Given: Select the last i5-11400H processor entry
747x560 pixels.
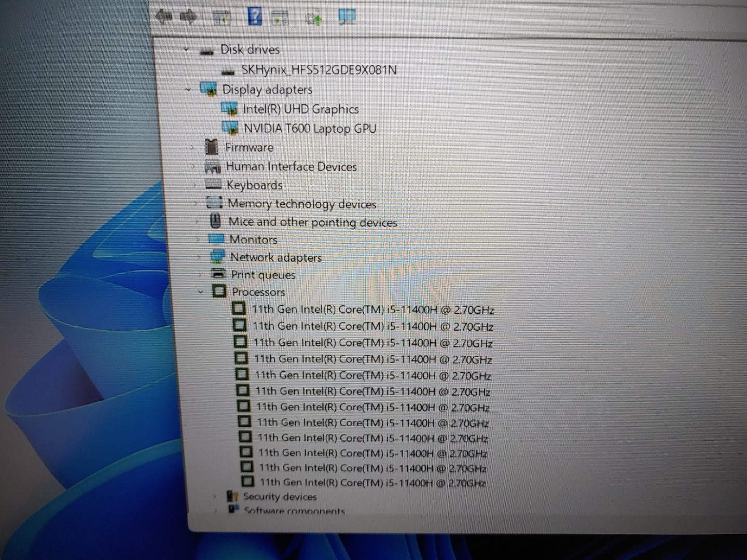Looking at the screenshot, I should (x=372, y=483).
